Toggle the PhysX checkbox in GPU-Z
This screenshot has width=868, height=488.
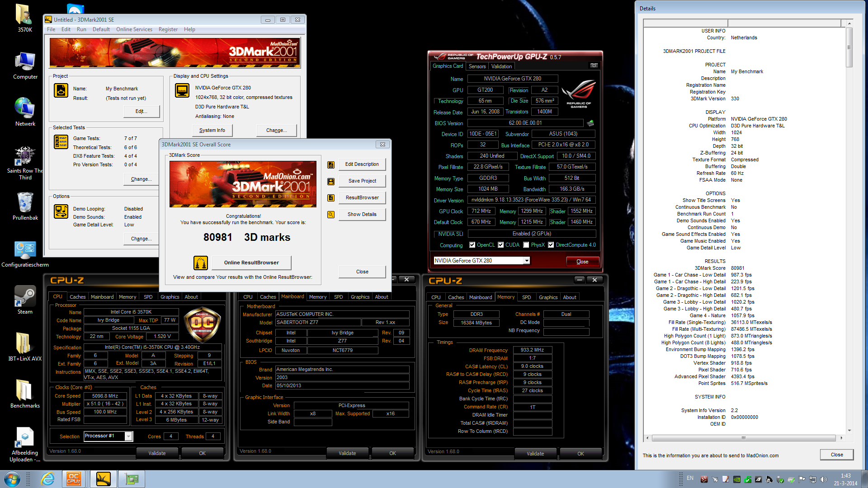coord(526,245)
